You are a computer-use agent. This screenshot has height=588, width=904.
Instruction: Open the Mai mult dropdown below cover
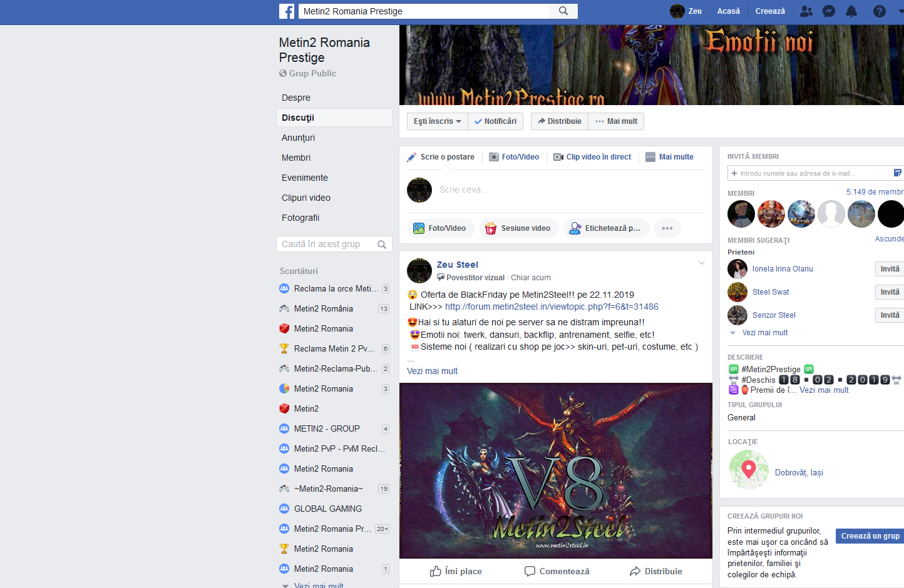coord(616,121)
